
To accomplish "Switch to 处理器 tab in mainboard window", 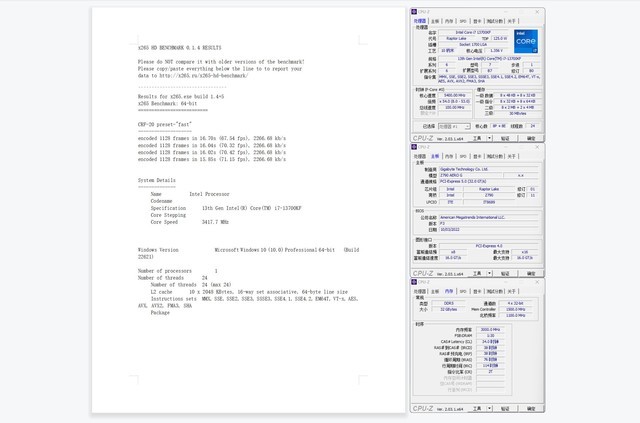I will point(420,156).
